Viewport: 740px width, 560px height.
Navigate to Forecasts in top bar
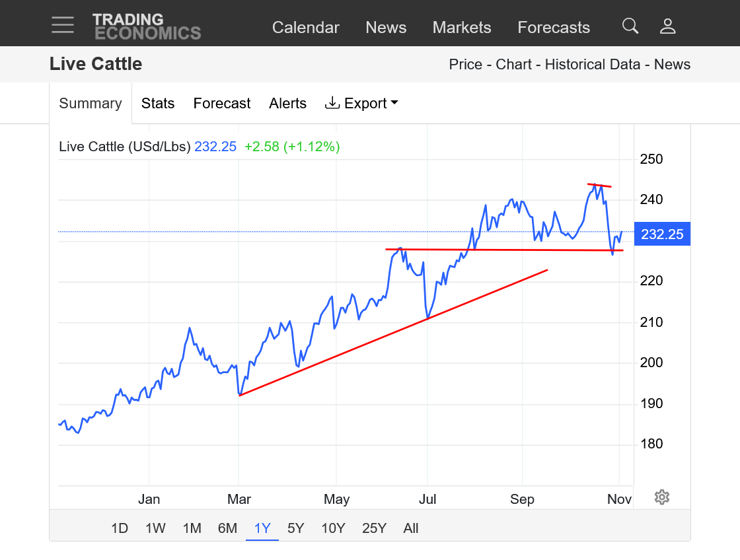coord(554,27)
